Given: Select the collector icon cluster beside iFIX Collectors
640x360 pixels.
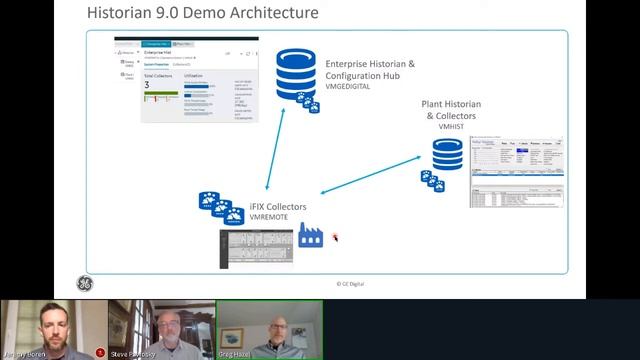Looking at the screenshot, I should point(222,208).
